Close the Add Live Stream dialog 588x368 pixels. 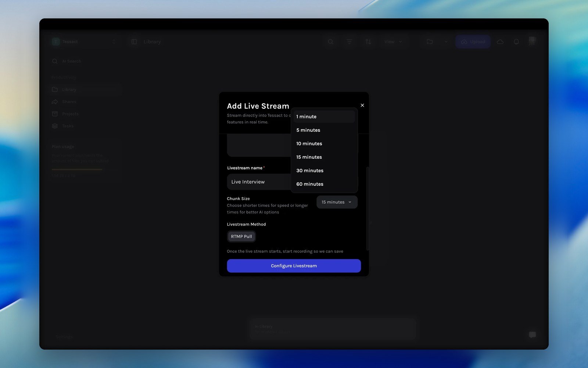[362, 105]
